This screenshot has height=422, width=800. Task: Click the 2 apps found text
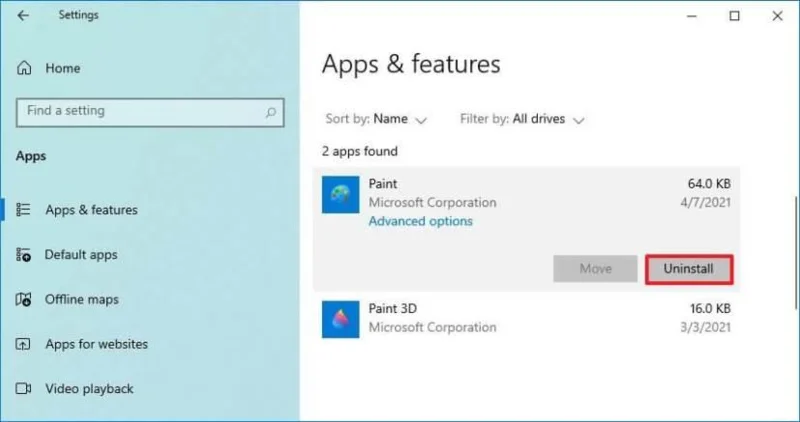coord(360,152)
